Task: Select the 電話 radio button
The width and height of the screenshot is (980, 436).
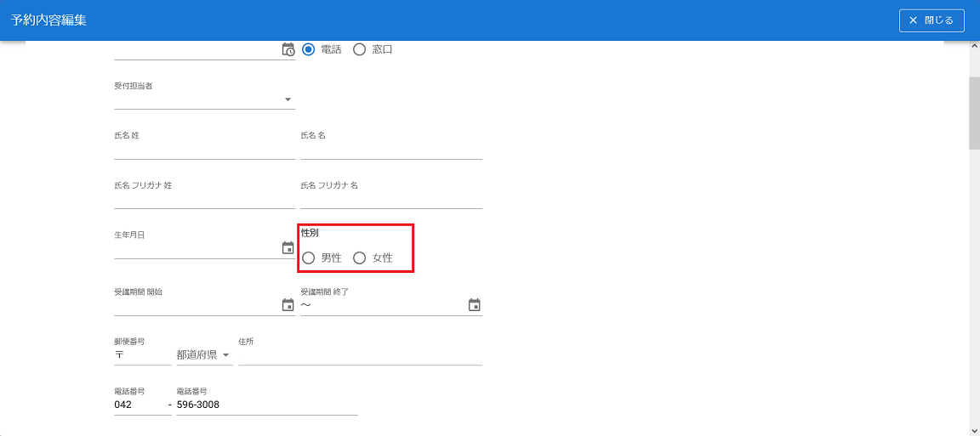Action: pyautogui.click(x=309, y=49)
